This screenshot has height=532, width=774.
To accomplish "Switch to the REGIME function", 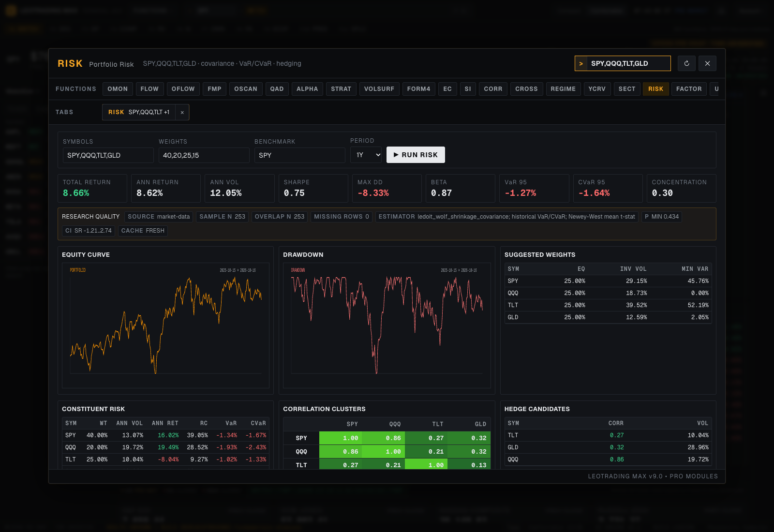I will click(x=563, y=89).
